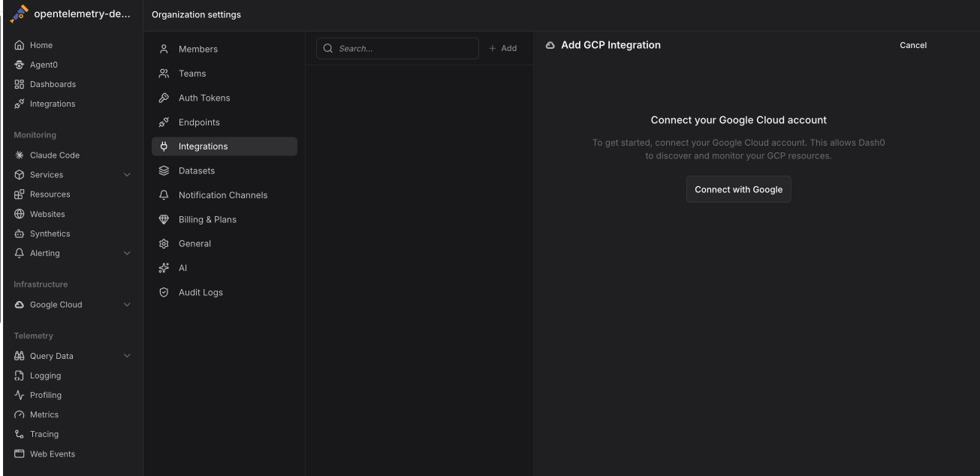Click the plug icon beside sidebar Integrations
This screenshot has width=980, height=476.
pyautogui.click(x=20, y=104)
